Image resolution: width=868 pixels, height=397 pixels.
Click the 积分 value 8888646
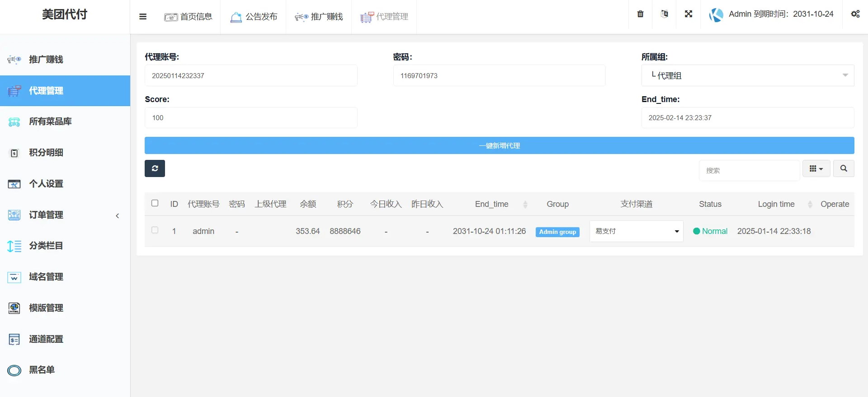tap(345, 231)
